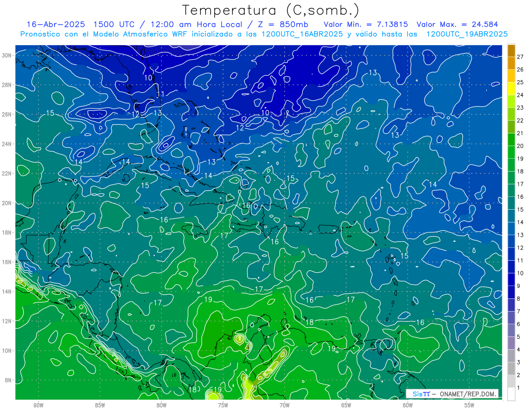Click the latitude label "18N"
The image size is (532, 411).
click(x=7, y=232)
